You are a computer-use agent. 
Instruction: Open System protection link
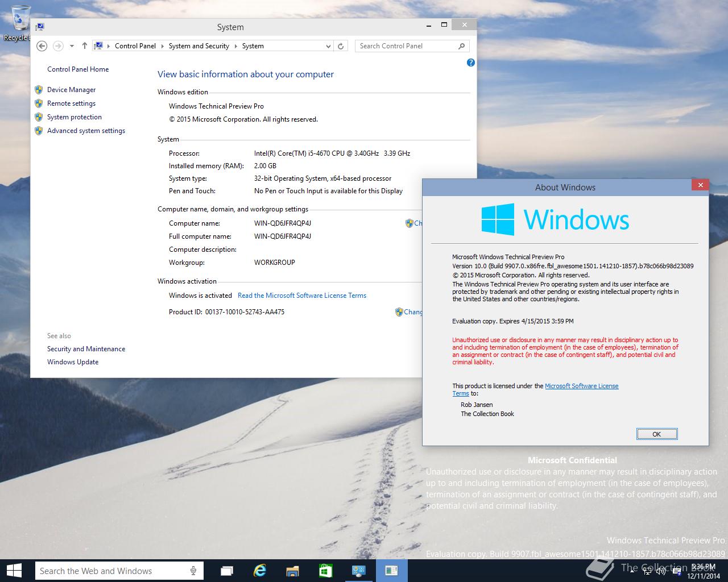point(75,117)
